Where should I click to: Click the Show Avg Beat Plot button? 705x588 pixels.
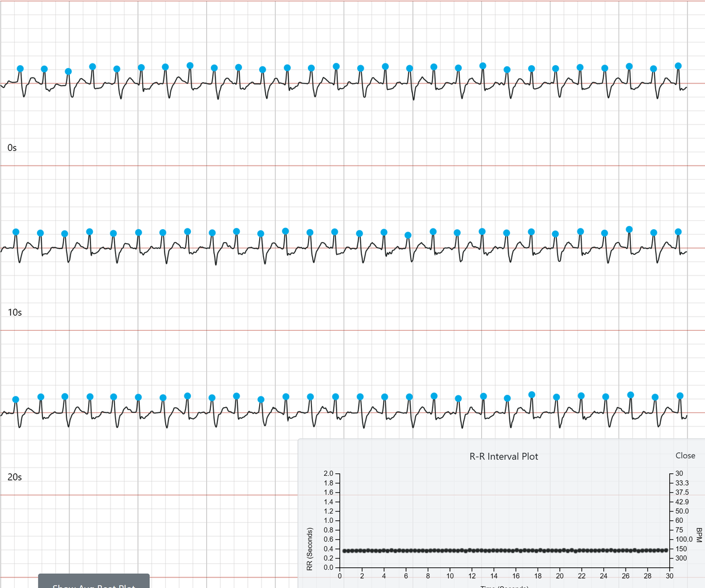94,582
